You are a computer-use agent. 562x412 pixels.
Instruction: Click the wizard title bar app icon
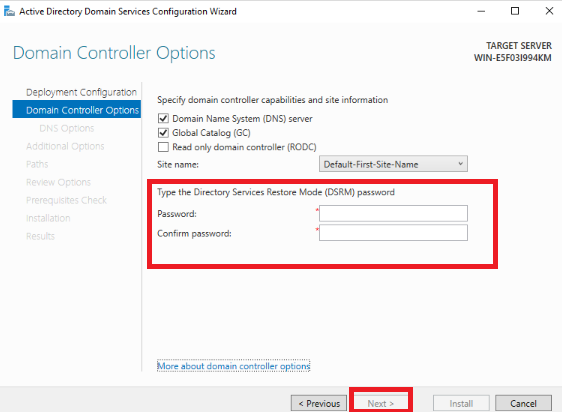9,11
